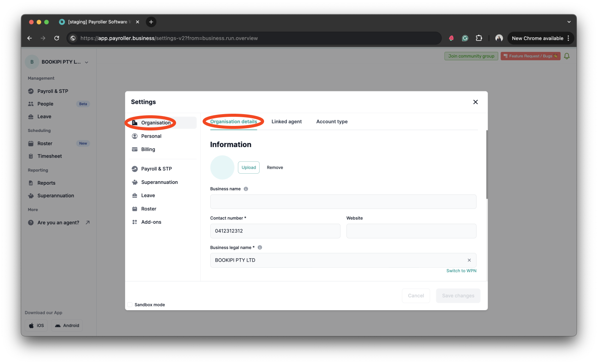Open the Grammarly extension icon

(x=465, y=38)
